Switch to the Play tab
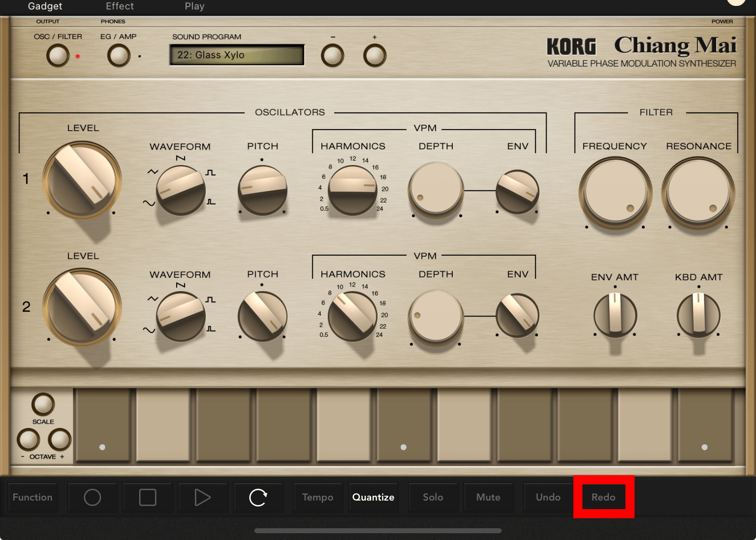Viewport: 756px width, 540px height. [x=194, y=6]
